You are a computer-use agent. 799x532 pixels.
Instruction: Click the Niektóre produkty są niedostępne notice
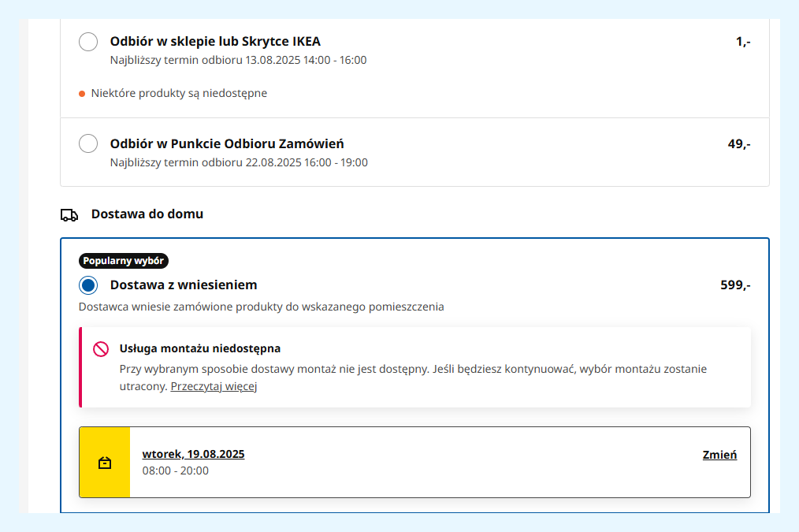tap(179, 93)
